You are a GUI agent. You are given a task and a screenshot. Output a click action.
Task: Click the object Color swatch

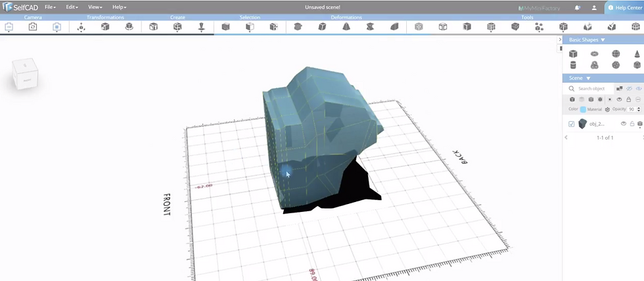tap(583, 109)
